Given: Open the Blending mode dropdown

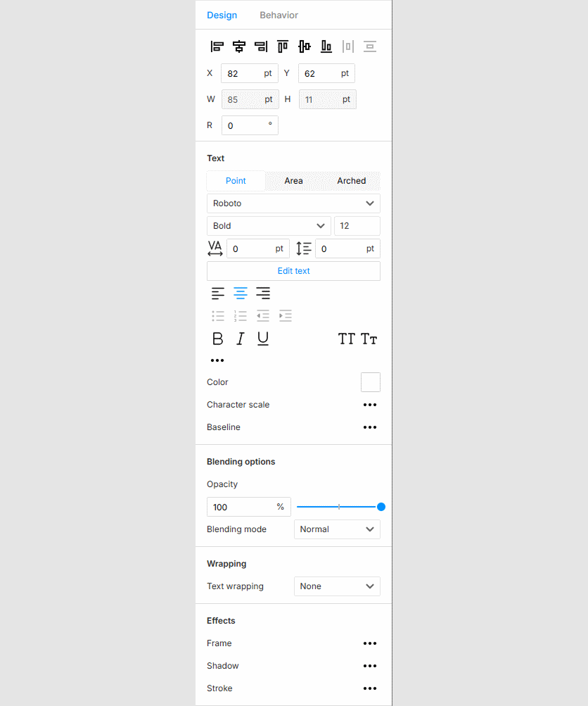Looking at the screenshot, I should (337, 529).
